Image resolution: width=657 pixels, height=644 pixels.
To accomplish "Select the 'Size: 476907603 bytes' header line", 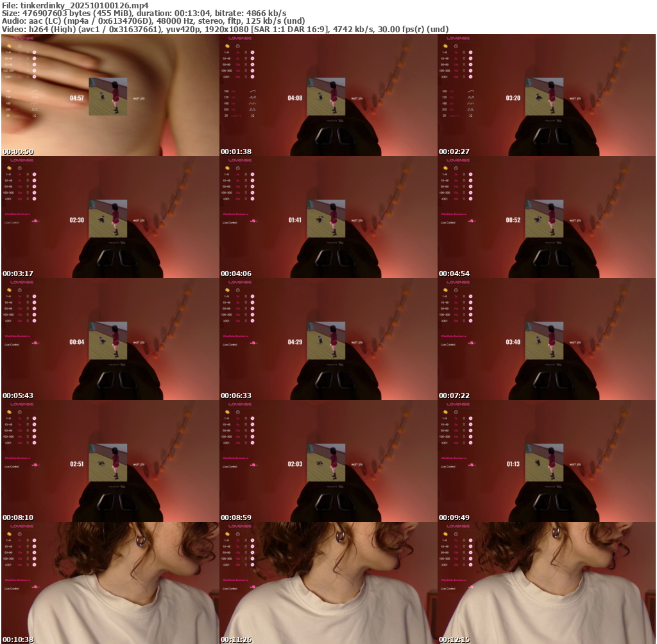I will point(144,13).
